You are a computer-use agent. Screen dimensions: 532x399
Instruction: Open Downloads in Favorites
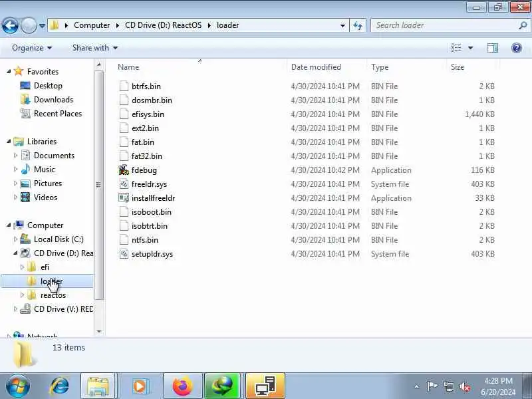click(53, 99)
